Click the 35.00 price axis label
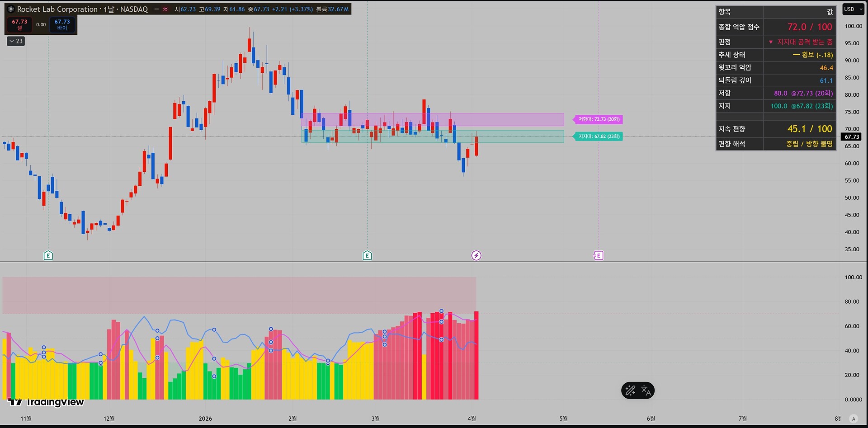The width and height of the screenshot is (868, 428). [852, 249]
